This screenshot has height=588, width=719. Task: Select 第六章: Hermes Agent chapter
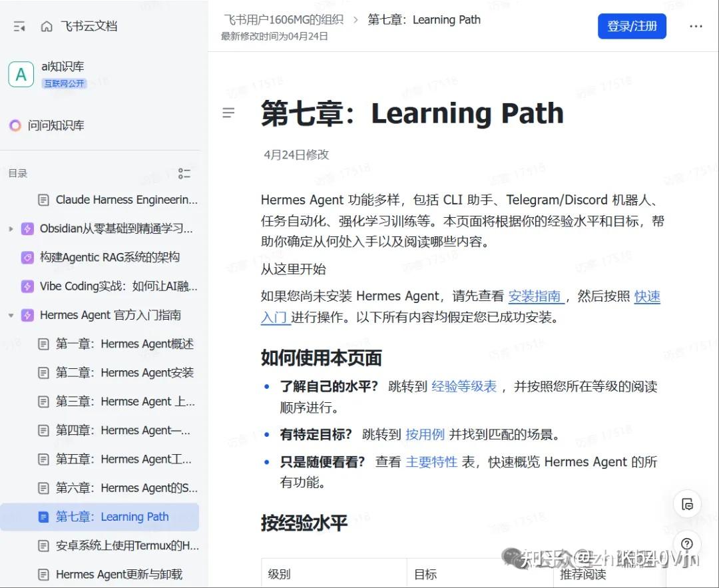tap(126, 488)
